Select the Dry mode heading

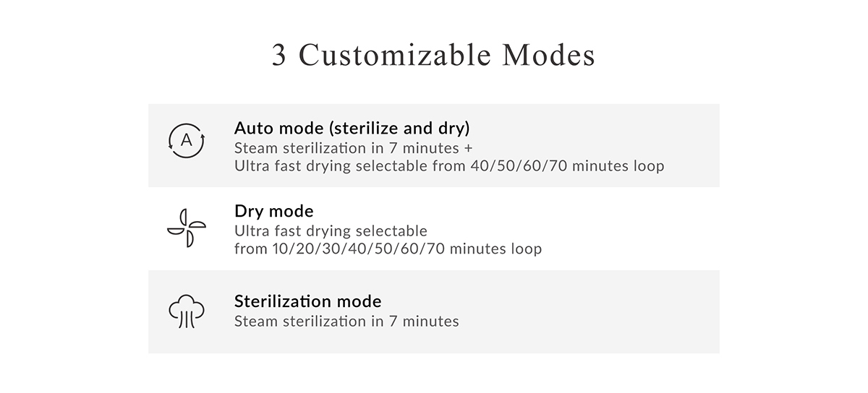[x=274, y=212]
